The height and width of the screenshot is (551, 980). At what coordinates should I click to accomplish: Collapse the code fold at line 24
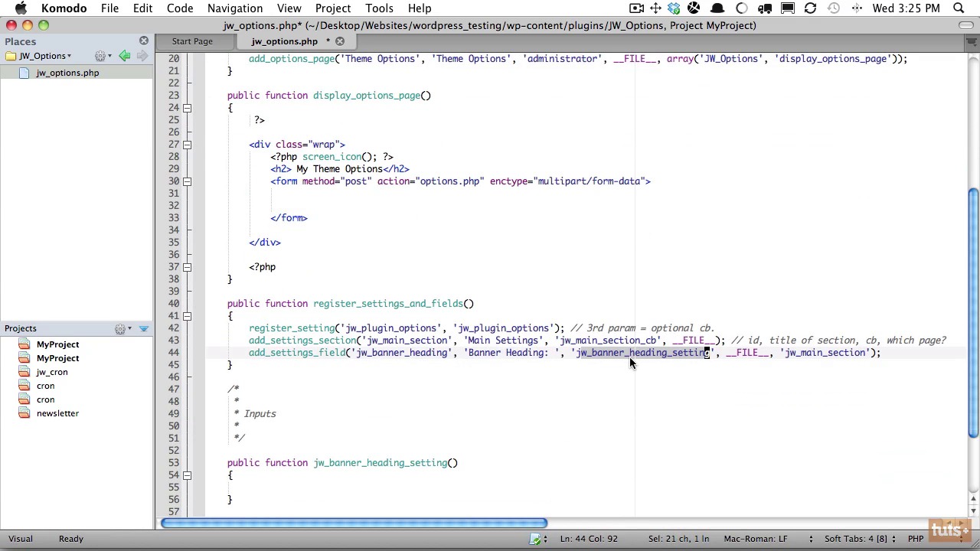(187, 108)
